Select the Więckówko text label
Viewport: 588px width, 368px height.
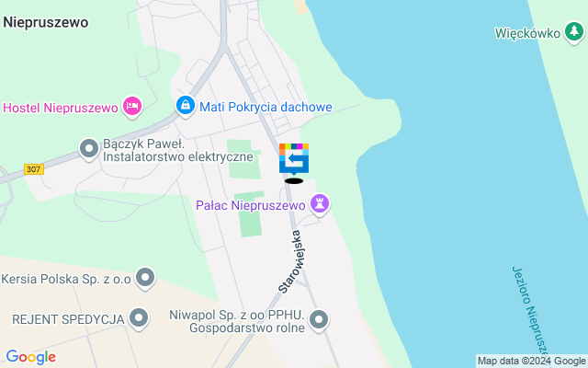click(527, 33)
